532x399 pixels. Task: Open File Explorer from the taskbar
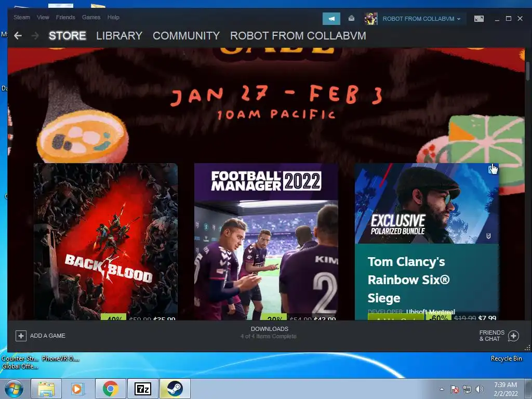coord(46,389)
